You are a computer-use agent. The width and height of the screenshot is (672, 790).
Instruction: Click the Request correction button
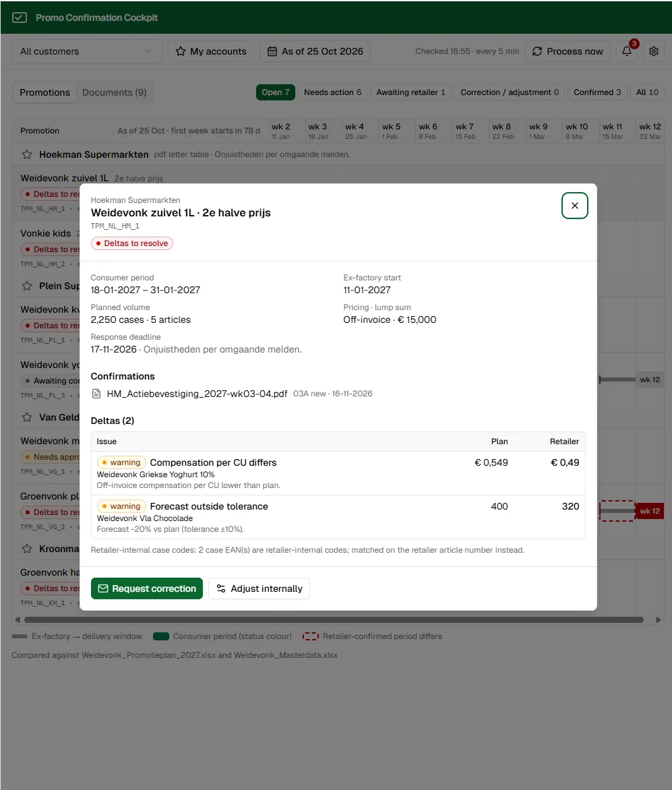146,588
